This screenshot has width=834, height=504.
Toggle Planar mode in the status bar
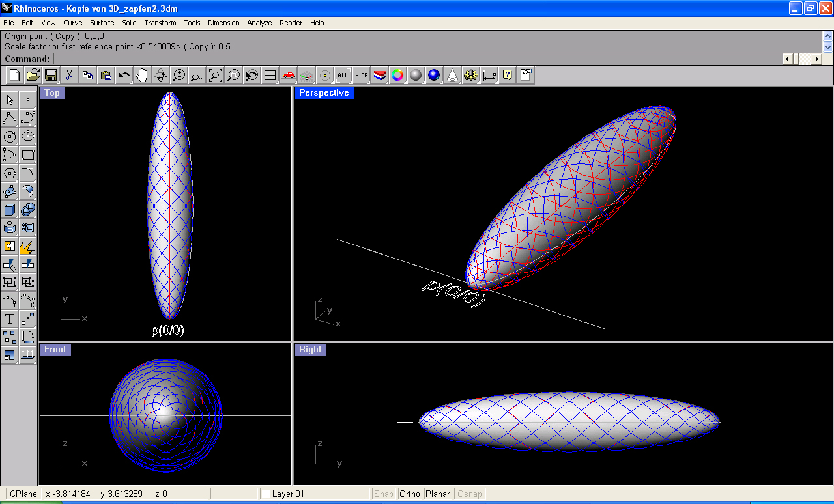pyautogui.click(x=438, y=494)
